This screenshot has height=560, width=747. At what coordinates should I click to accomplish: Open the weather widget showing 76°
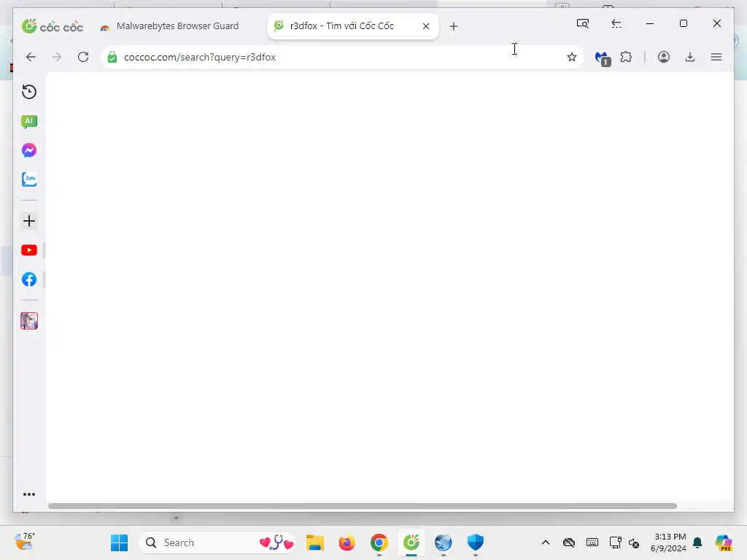pos(25,542)
